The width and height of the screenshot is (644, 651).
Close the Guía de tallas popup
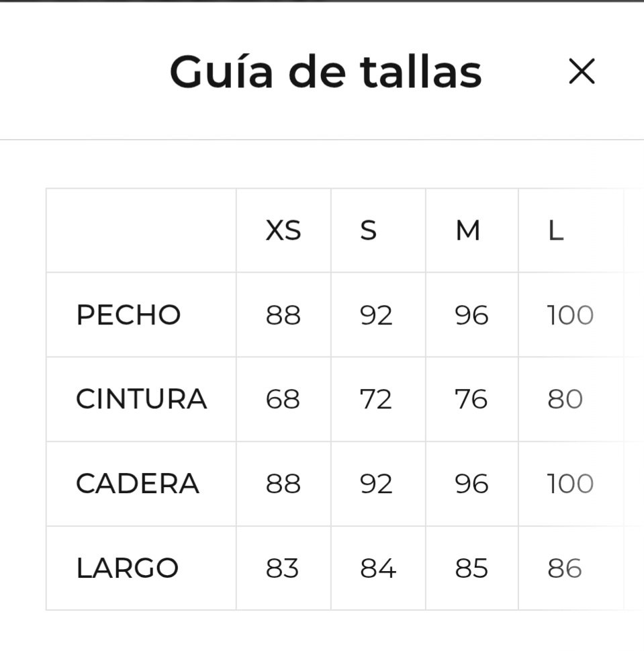click(582, 71)
